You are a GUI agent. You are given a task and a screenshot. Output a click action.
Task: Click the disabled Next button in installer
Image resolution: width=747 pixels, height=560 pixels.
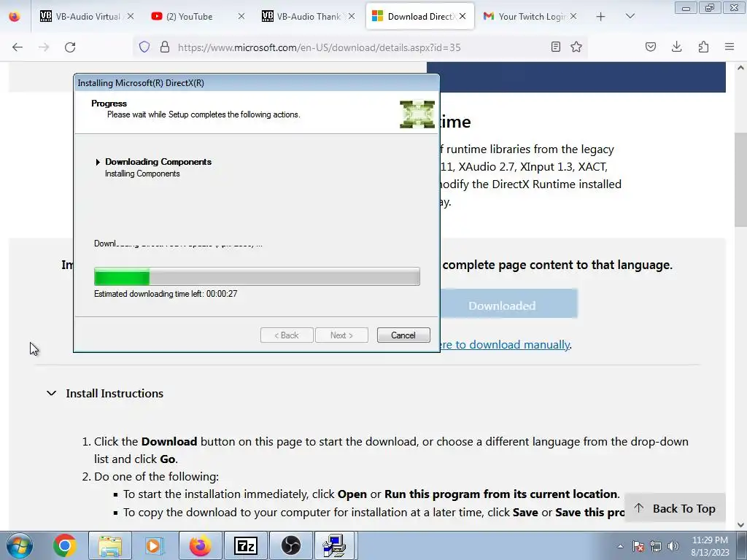[341, 335]
